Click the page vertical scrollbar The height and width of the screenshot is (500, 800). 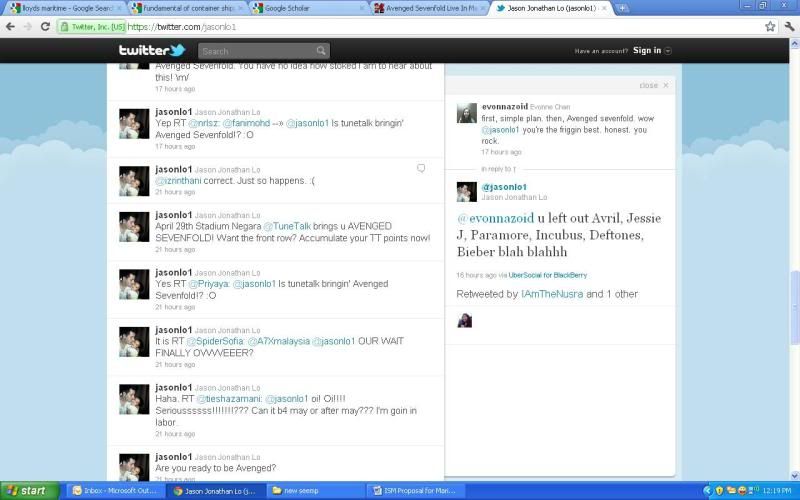coord(794,290)
